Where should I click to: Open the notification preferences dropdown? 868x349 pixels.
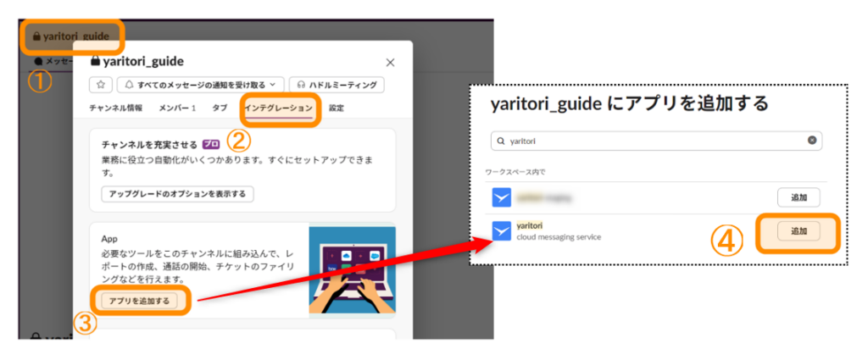coord(200,85)
